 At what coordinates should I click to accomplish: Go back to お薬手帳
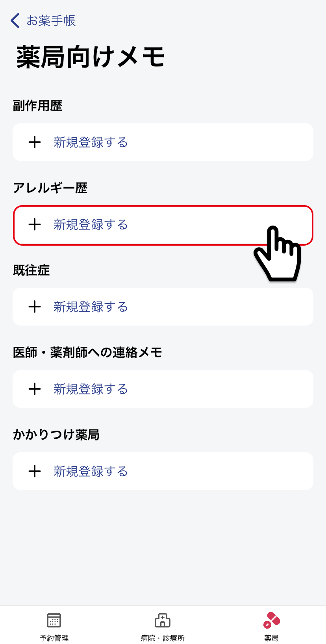(x=51, y=20)
